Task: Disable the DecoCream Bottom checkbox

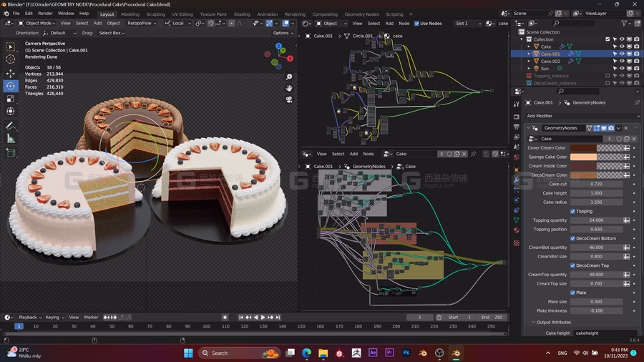Action: 572,238
